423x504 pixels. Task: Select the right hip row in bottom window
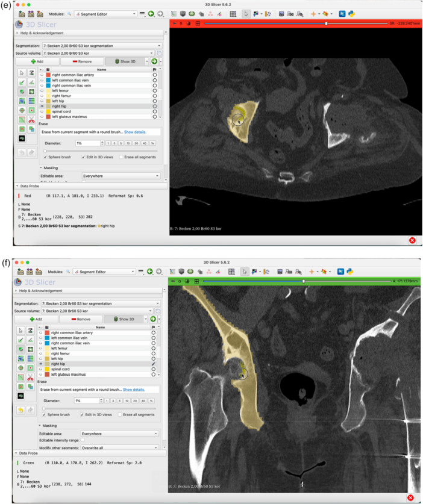(x=98, y=364)
